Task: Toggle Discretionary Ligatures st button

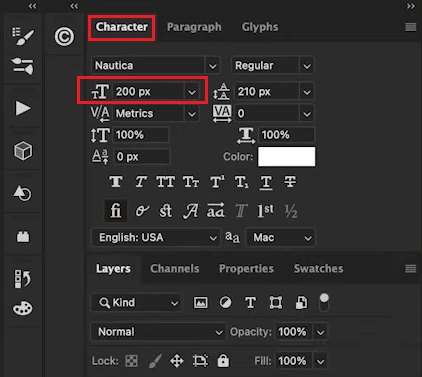Action: [x=166, y=211]
